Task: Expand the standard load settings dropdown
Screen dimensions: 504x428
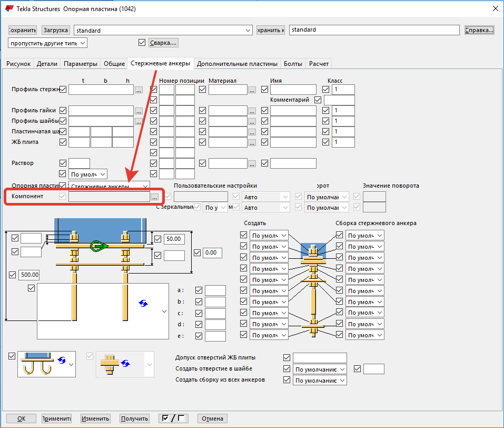Action: click(x=249, y=31)
